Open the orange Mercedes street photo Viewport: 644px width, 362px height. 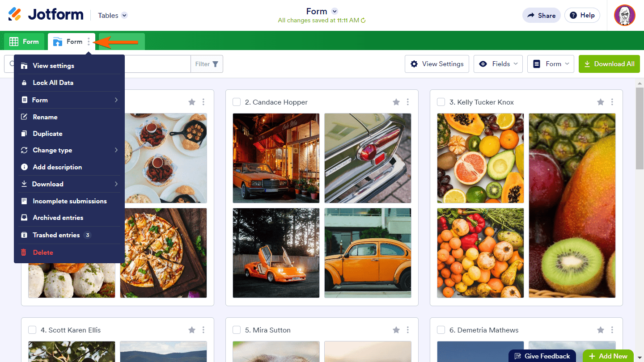(276, 158)
